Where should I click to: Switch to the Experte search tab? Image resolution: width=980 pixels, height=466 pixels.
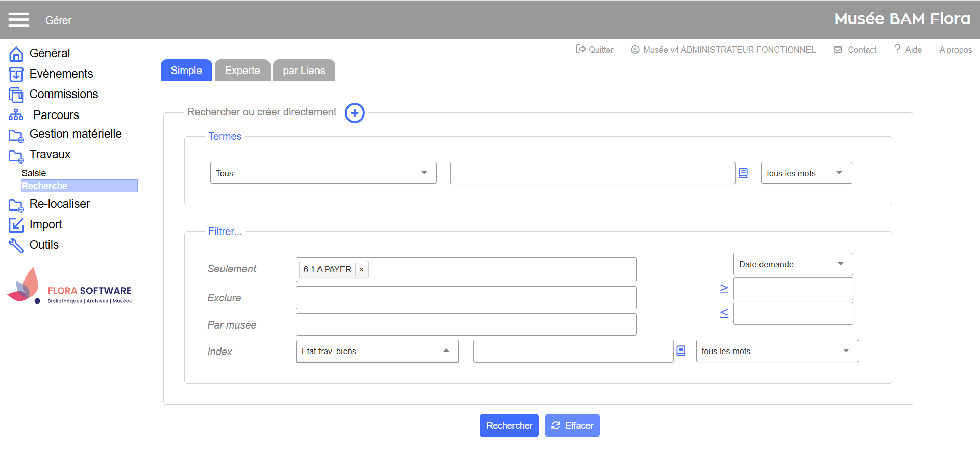[x=242, y=71]
